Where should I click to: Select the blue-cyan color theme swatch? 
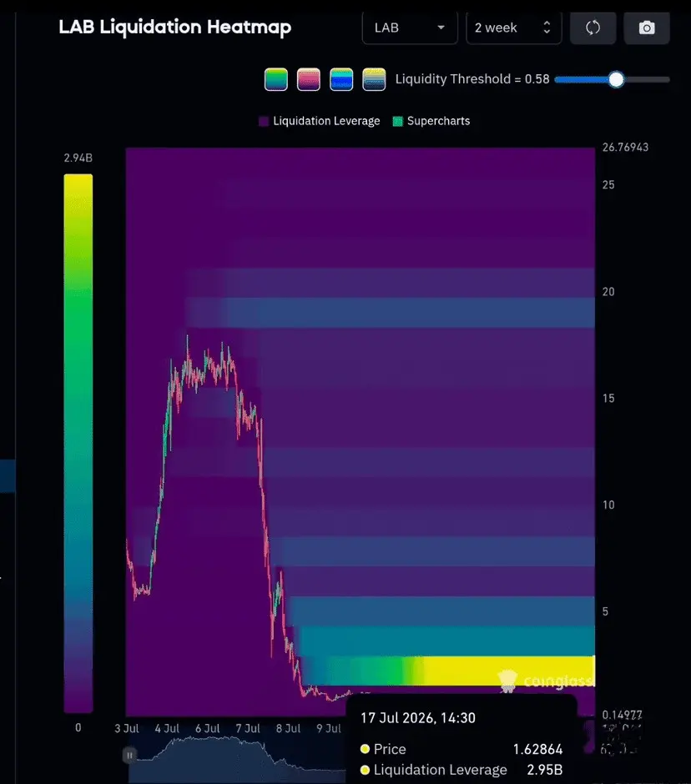(x=341, y=79)
